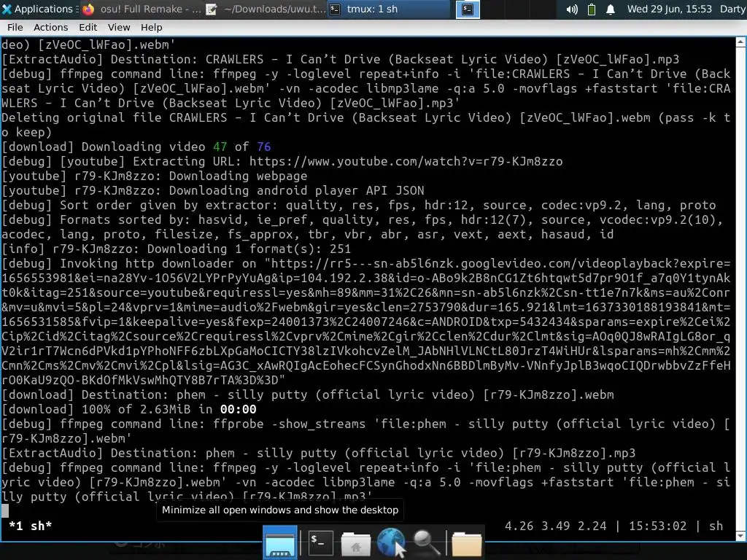Switch to the osu! Full Remake Firefox window
The width and height of the screenshot is (747, 560).
(x=142, y=9)
